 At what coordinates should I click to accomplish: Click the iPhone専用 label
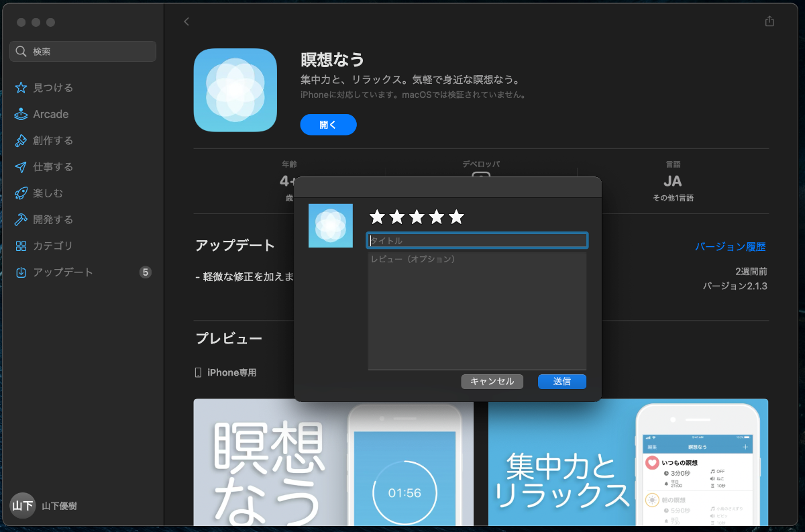(231, 372)
